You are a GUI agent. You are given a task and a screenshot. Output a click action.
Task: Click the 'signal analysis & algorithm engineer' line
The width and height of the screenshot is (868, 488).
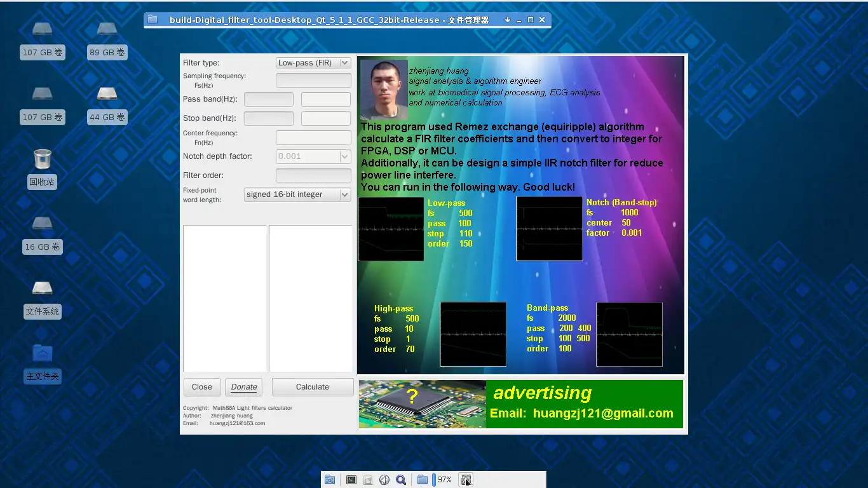coord(475,81)
